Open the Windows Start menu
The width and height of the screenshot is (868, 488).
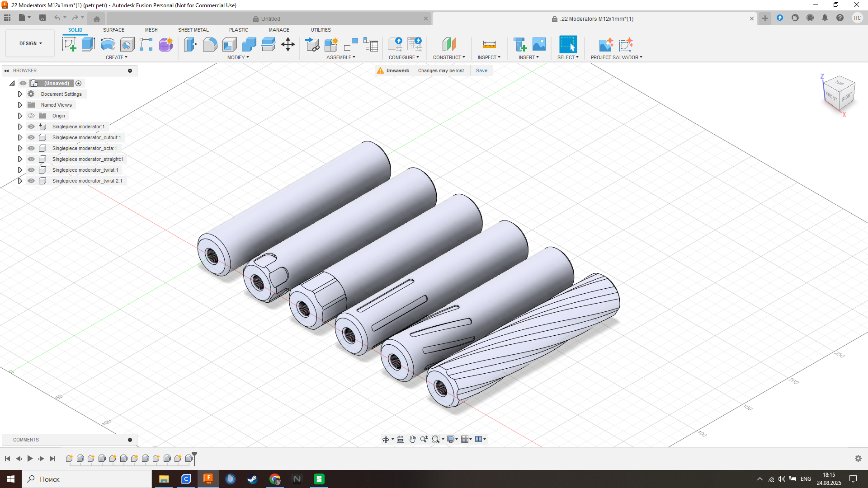11,479
